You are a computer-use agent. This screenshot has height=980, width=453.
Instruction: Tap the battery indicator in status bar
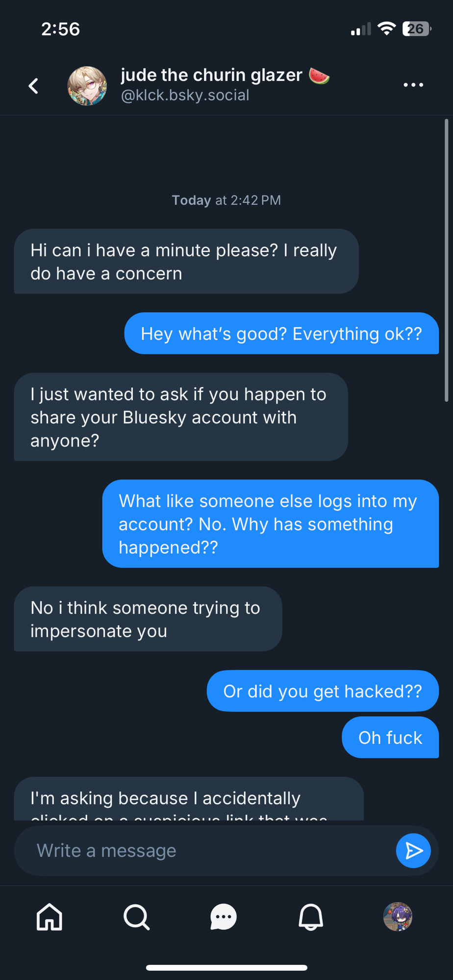point(416,29)
